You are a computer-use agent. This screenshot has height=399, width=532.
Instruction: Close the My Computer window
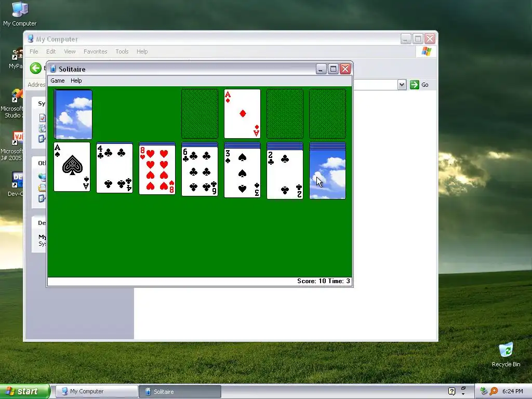tap(430, 38)
